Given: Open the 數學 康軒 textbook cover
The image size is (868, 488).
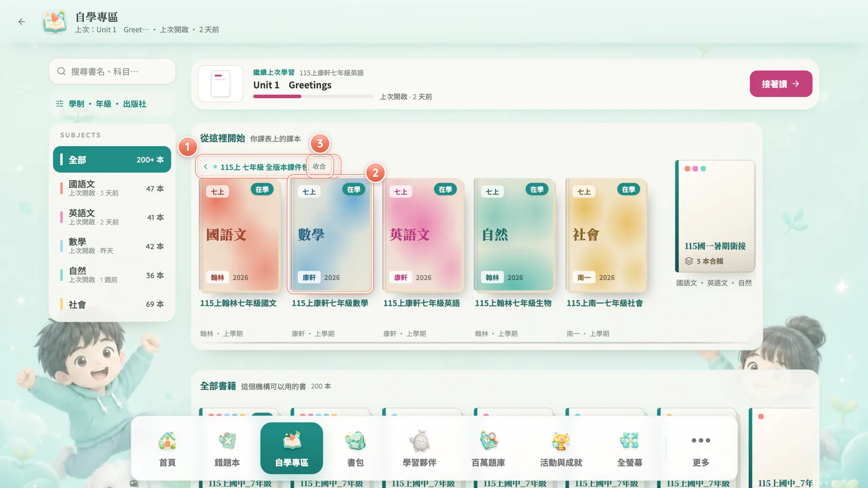Looking at the screenshot, I should pos(330,234).
